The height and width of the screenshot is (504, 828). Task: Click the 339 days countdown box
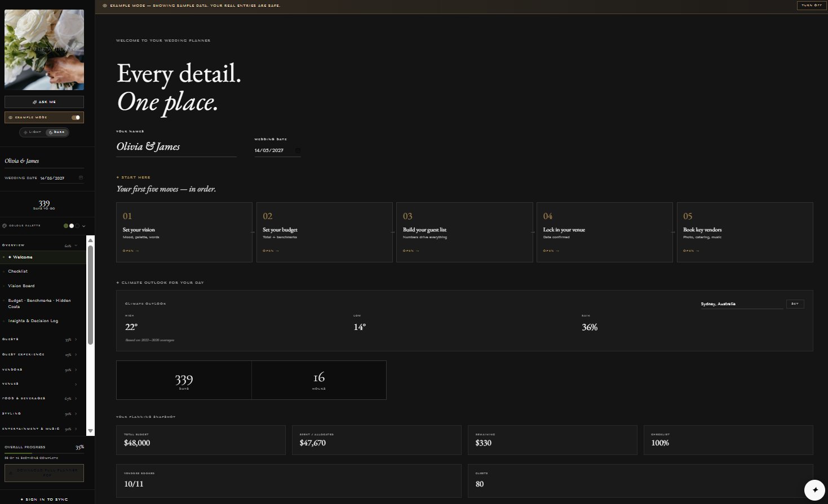tap(184, 380)
